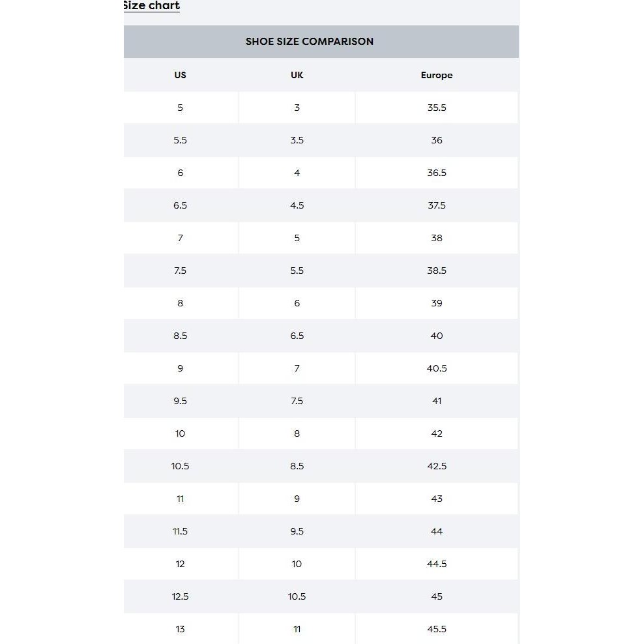The width and height of the screenshot is (644, 644).
Task: Click the "SHOE SIZE COMPARISON" table title
Action: (310, 42)
